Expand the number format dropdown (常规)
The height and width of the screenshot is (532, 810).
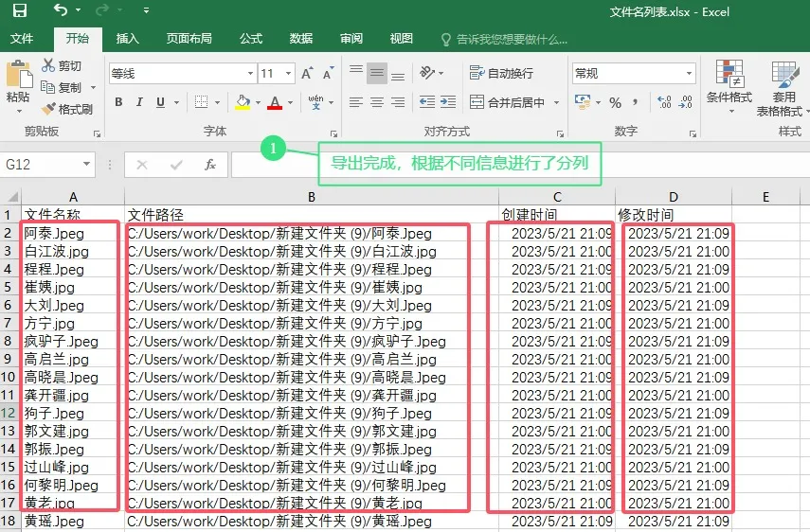[x=689, y=74]
